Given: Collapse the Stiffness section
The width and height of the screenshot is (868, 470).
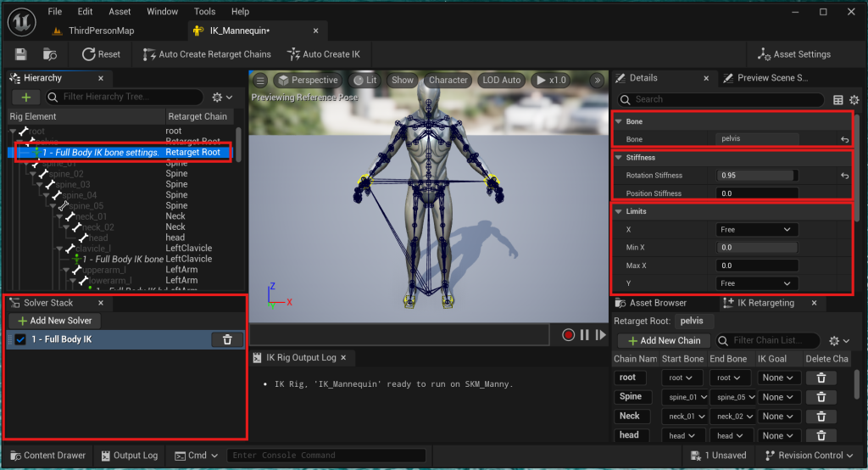Looking at the screenshot, I should tap(618, 158).
